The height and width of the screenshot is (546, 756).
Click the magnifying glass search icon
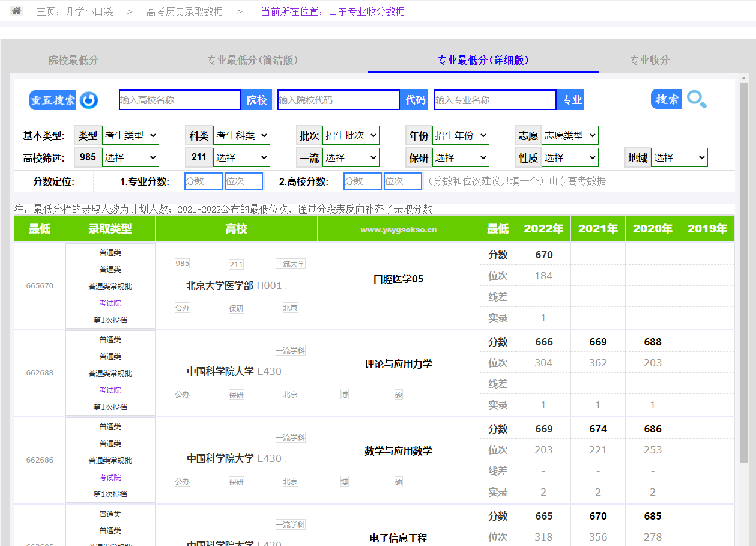(697, 99)
